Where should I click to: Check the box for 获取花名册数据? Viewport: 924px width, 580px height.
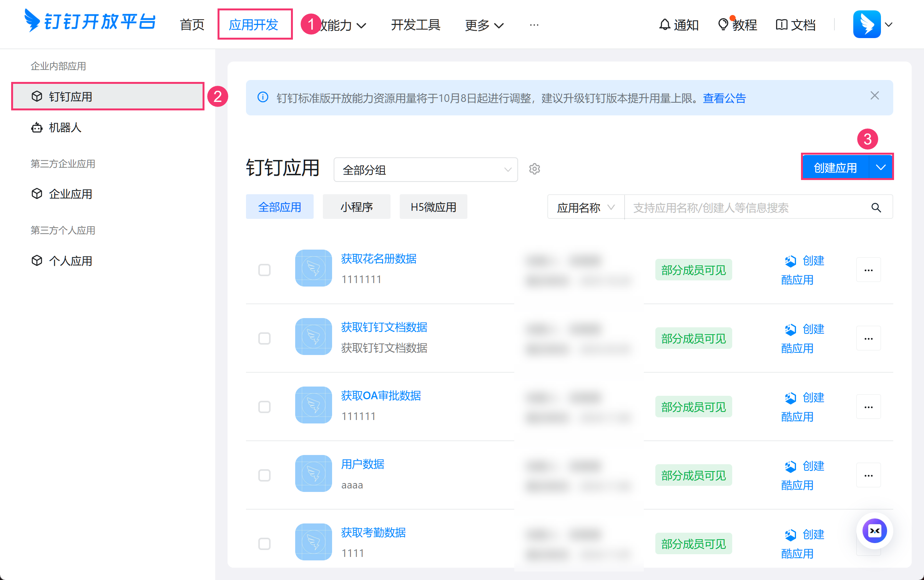pos(264,270)
